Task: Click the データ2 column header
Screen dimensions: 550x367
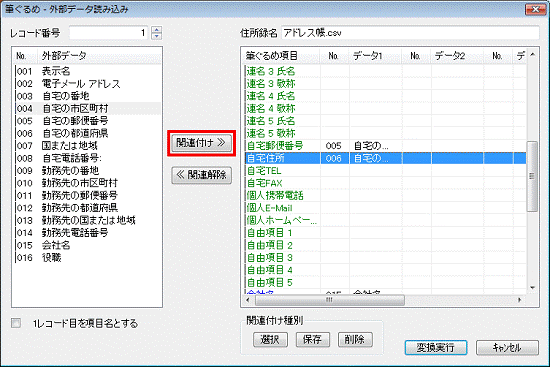Action: [x=457, y=55]
